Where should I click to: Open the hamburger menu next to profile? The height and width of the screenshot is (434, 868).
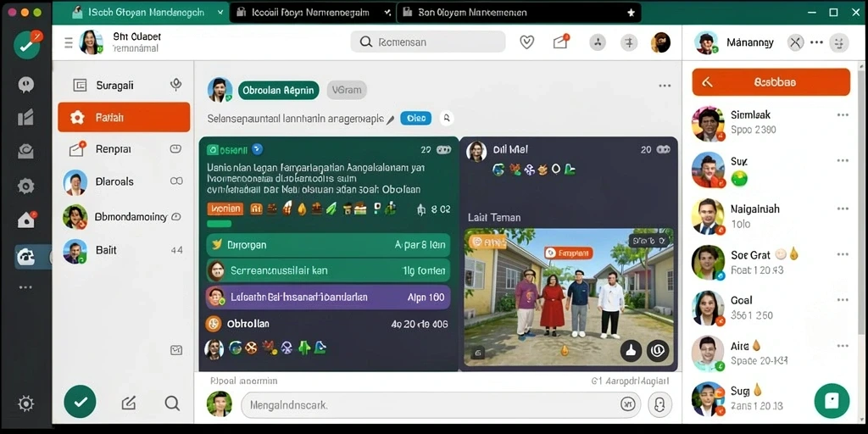point(69,42)
